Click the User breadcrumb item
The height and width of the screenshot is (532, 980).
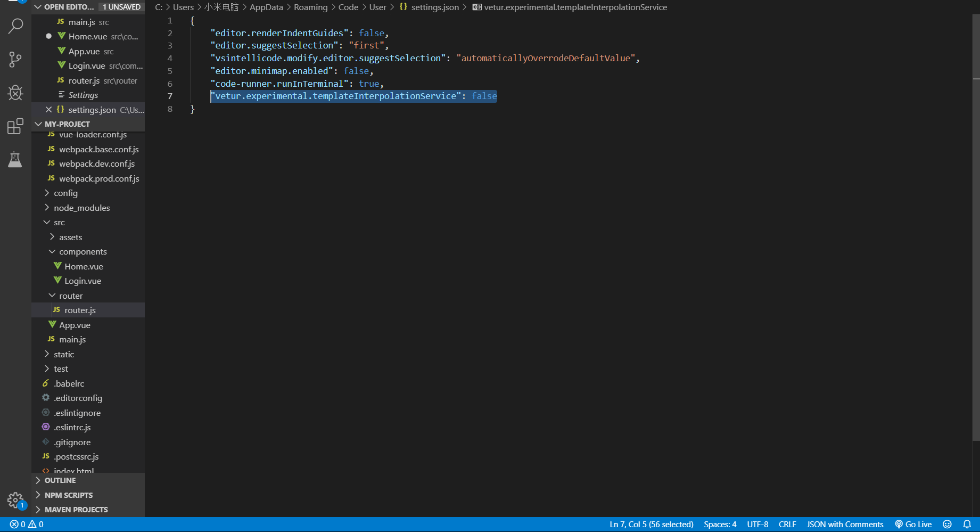[x=377, y=7]
